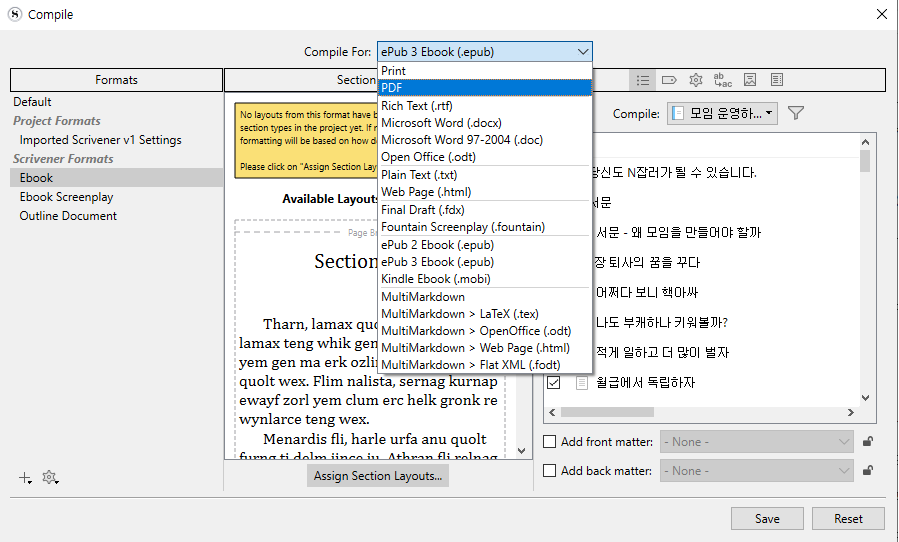This screenshot has height=542, width=899.
Task: Select the Ebook format
Action: tap(116, 178)
